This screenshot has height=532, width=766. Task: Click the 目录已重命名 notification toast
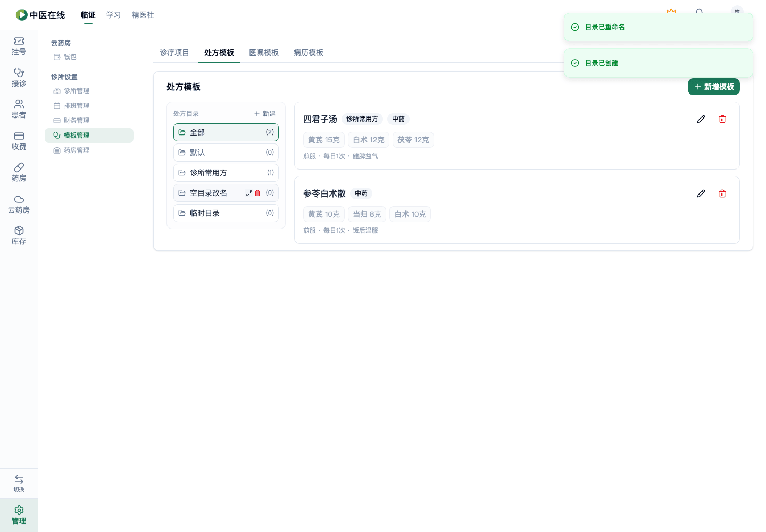click(659, 27)
